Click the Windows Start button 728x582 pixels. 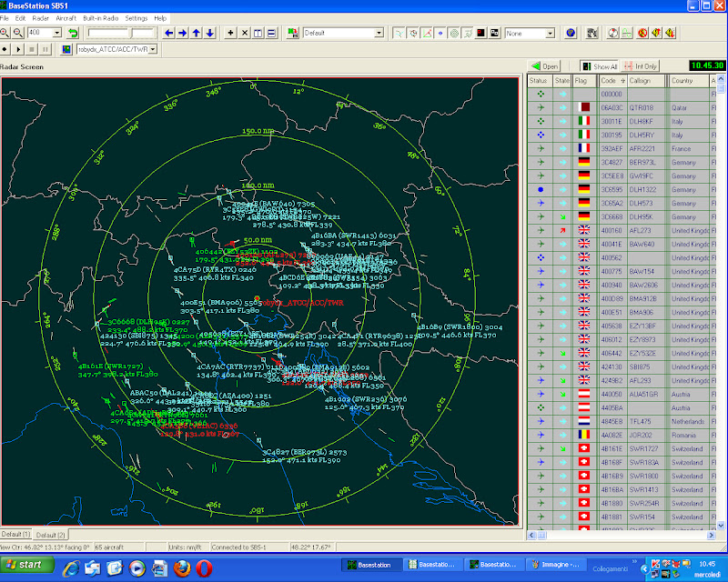[25, 566]
